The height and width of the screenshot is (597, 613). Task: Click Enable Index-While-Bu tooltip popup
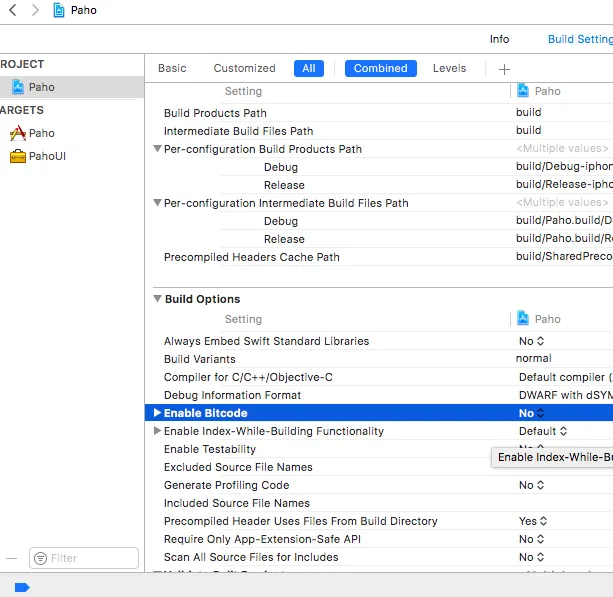(552, 457)
